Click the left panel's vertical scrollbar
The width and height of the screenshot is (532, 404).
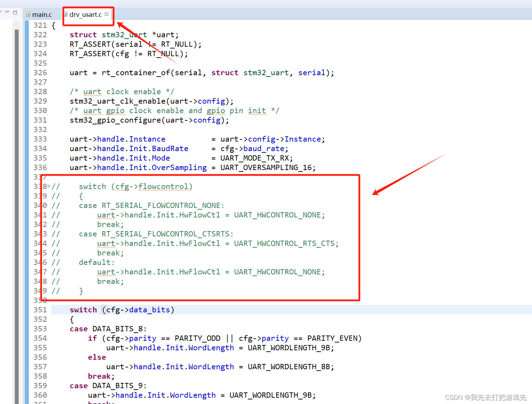coord(17,216)
